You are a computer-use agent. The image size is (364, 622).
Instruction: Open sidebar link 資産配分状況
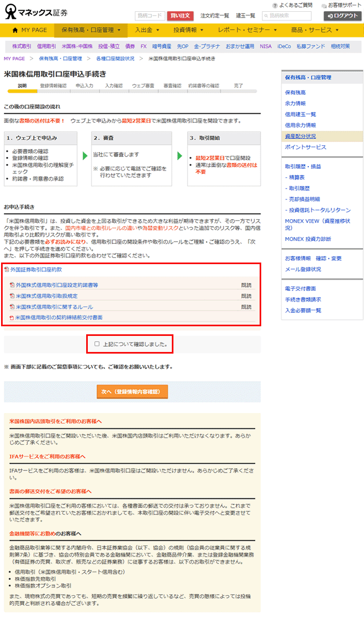click(300, 137)
